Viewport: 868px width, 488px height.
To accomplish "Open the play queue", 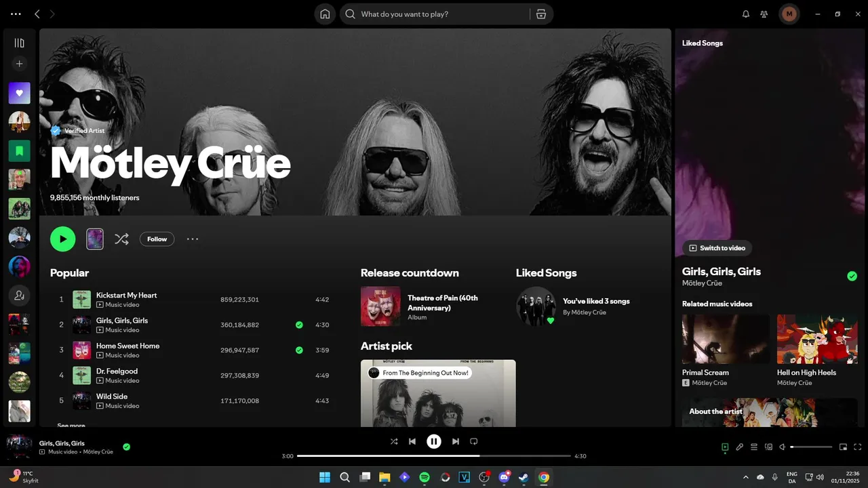I will click(754, 447).
